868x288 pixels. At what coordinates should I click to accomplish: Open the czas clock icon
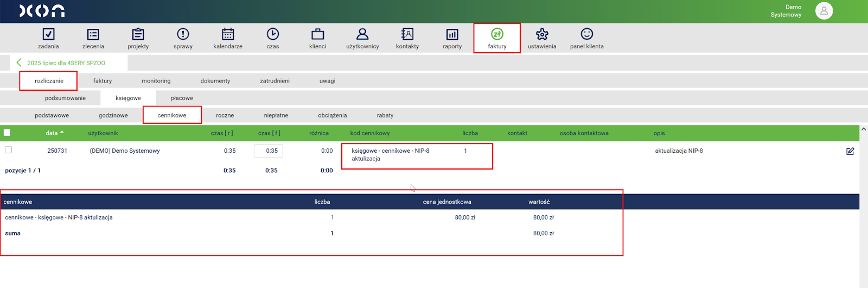[x=273, y=35]
